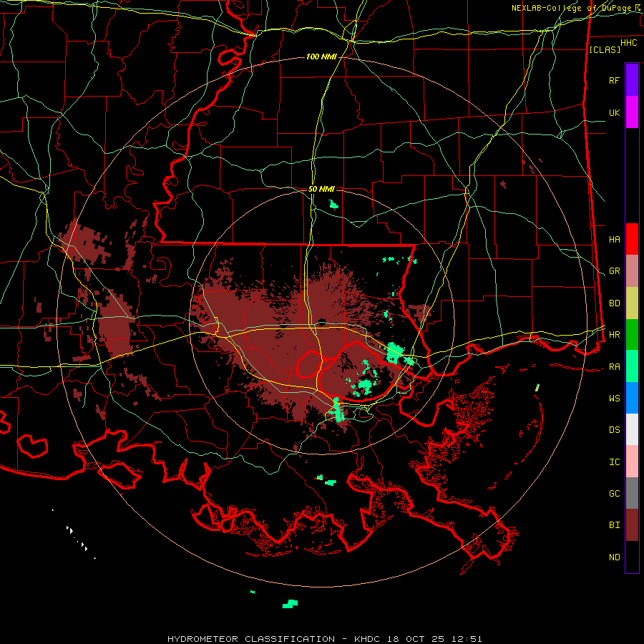Viewport: 644px width, 644px height.
Task: Pick the RA light green swatch
Action: pyautogui.click(x=632, y=366)
